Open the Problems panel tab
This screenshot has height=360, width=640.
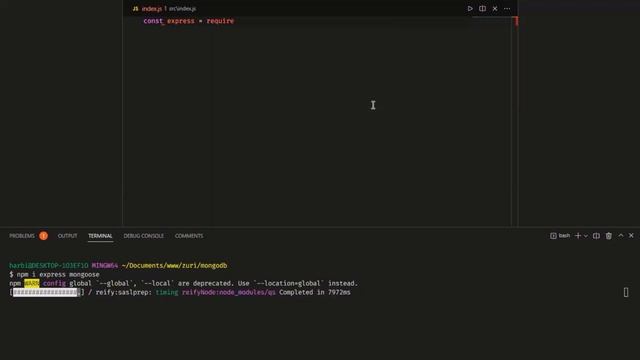[22, 236]
